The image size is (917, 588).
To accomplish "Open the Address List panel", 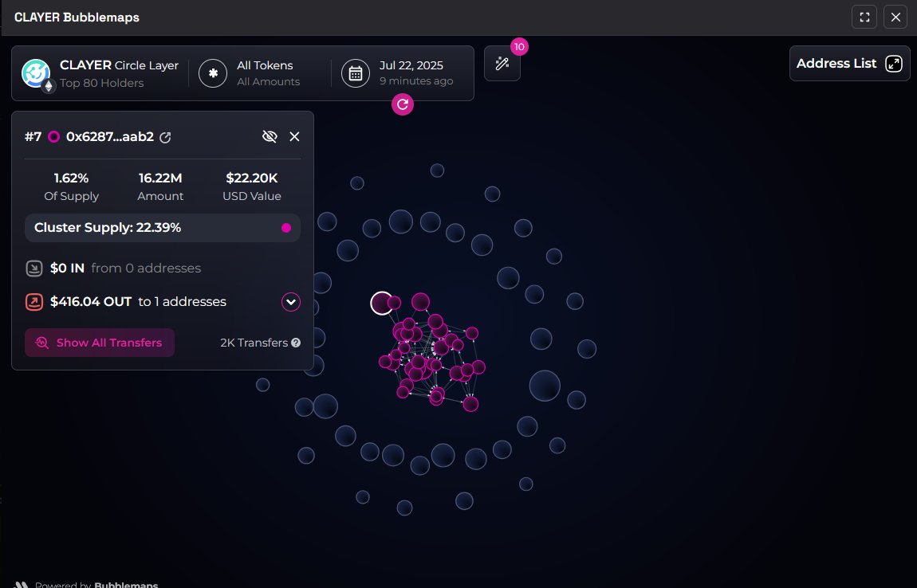I will (849, 63).
